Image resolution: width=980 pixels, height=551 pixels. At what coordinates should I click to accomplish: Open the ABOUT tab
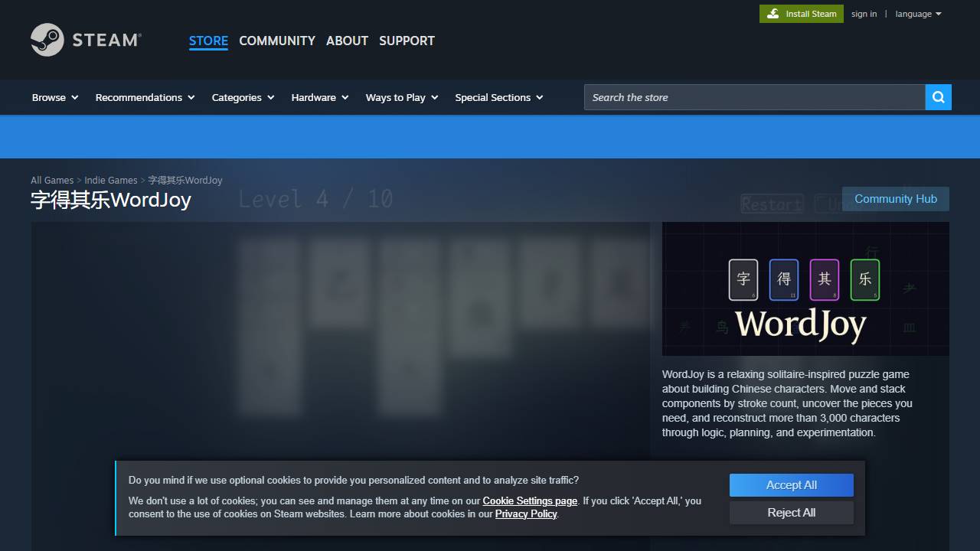point(347,41)
